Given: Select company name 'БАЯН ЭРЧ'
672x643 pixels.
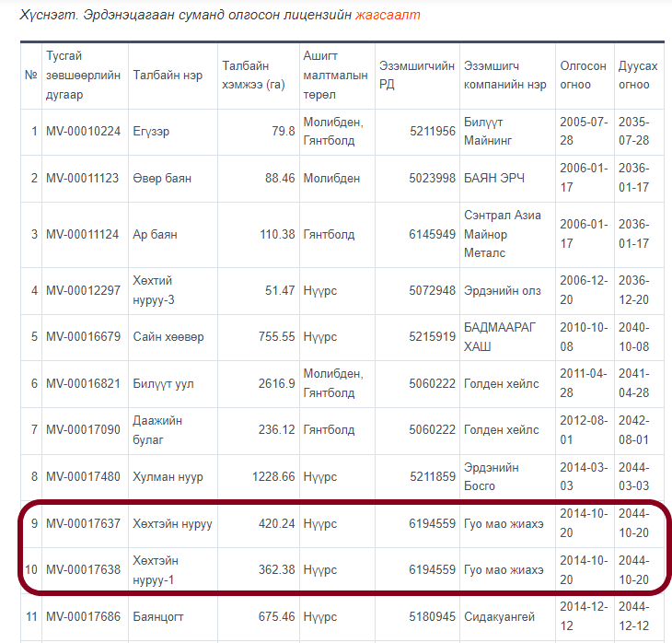Looking at the screenshot, I should (494, 178).
